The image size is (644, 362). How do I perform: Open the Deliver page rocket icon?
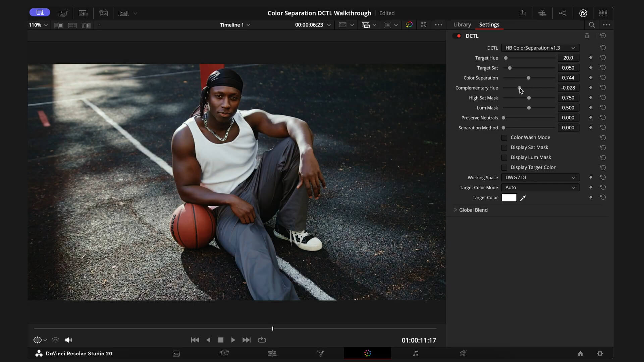463,353
